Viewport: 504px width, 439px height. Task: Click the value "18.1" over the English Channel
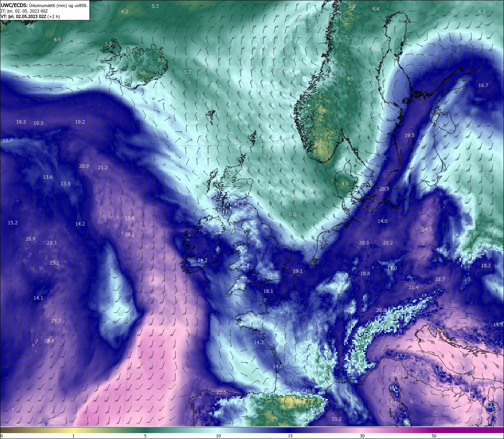coord(268,291)
